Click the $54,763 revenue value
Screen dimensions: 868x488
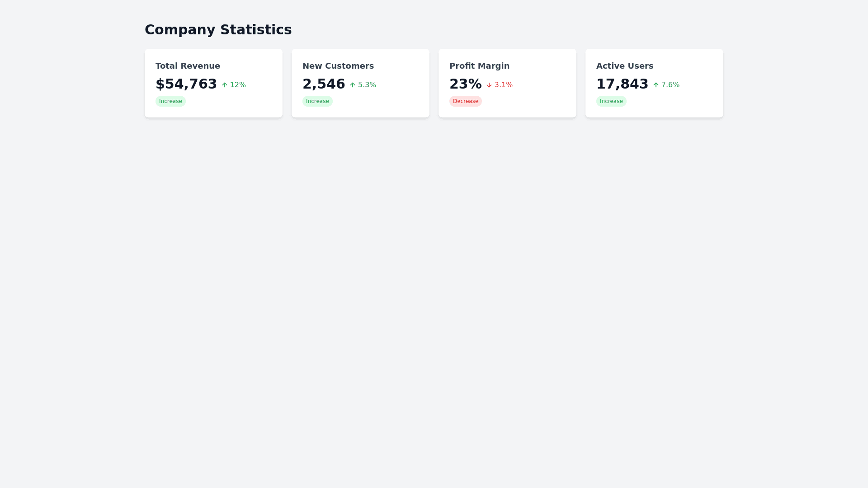(x=186, y=84)
